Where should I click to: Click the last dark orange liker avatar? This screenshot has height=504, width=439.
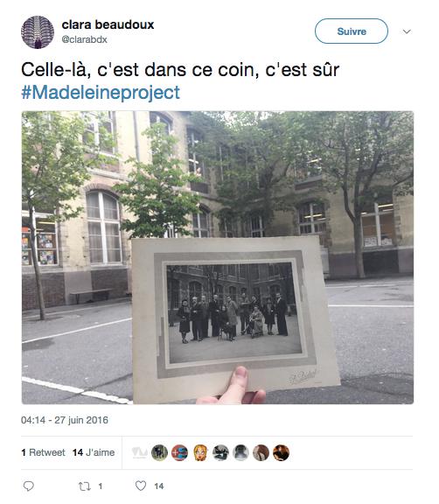coord(281,452)
